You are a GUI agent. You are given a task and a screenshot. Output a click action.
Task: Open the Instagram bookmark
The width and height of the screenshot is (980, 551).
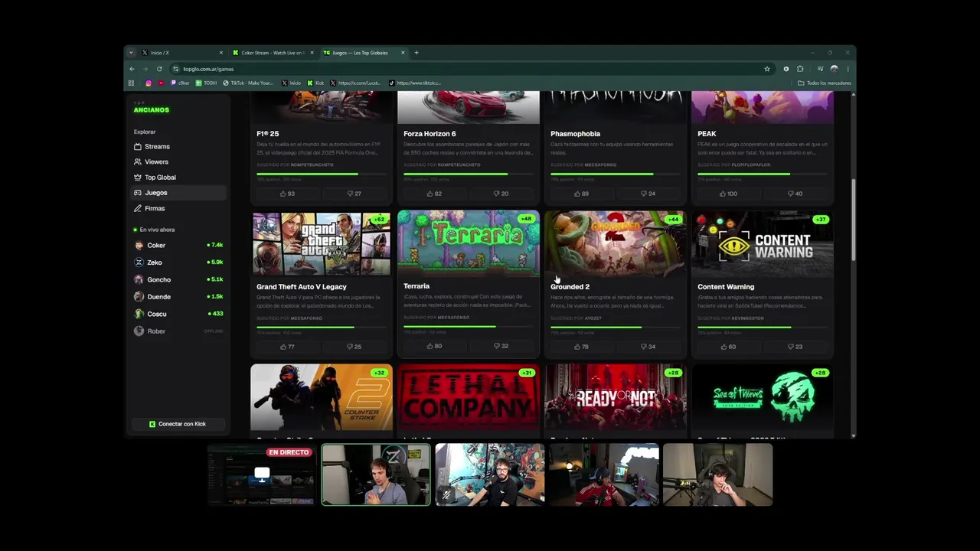[x=149, y=83]
